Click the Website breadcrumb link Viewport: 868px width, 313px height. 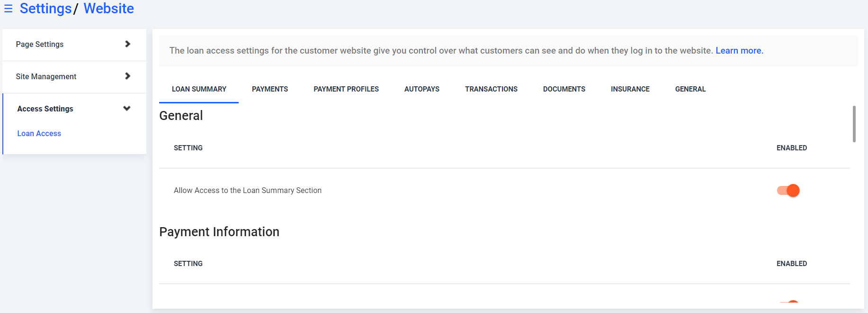pyautogui.click(x=108, y=9)
